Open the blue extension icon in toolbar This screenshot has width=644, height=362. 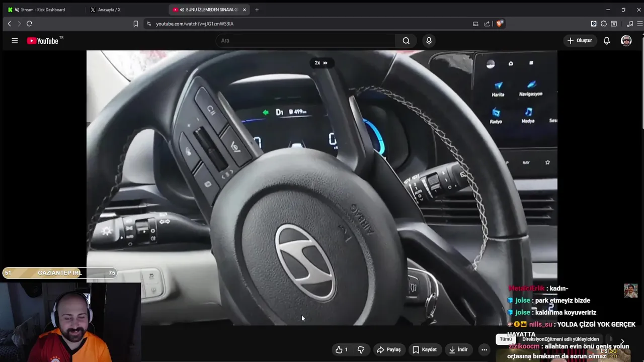(594, 24)
